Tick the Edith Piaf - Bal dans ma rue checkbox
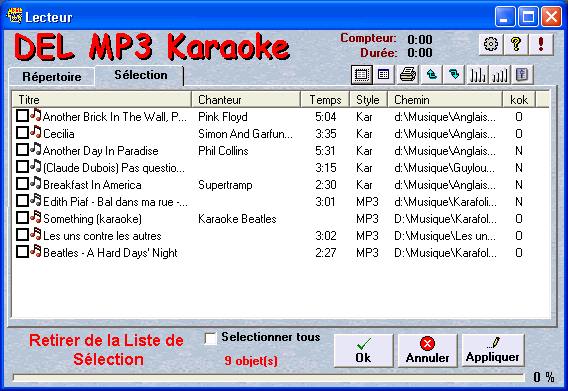Viewport: 568px width, 391px height. [x=22, y=201]
